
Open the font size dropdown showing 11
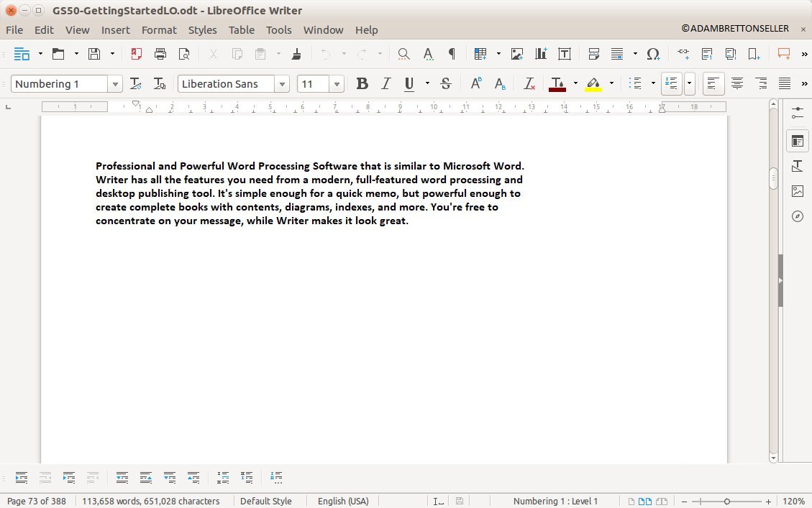pos(337,84)
